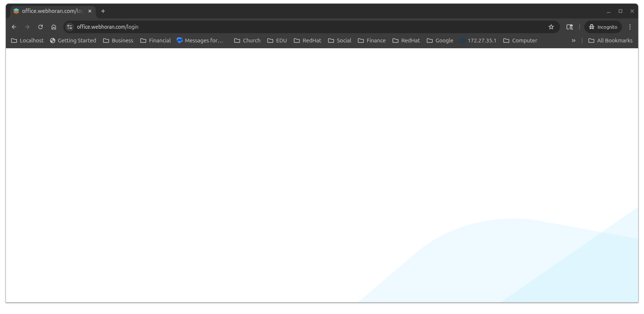This screenshot has width=644, height=314.
Task: Open the Church bookmarks folder
Action: (247, 41)
